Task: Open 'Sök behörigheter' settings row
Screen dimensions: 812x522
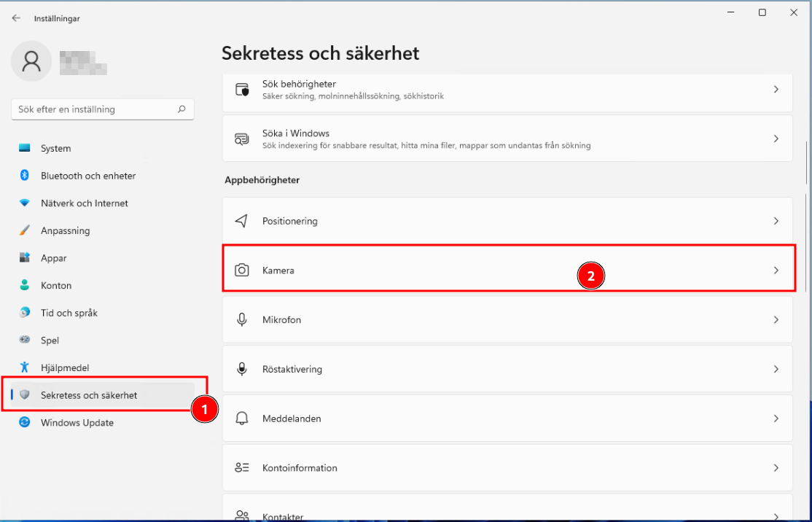Action: coord(507,92)
